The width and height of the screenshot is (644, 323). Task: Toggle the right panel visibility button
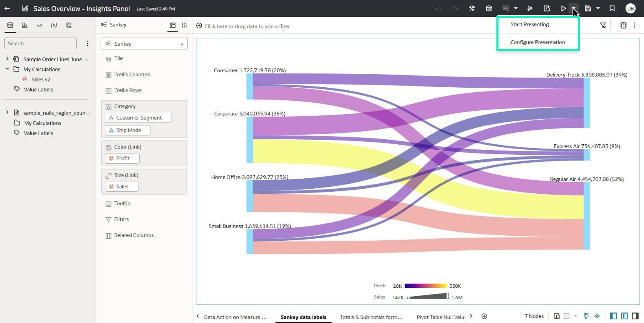pos(635,316)
